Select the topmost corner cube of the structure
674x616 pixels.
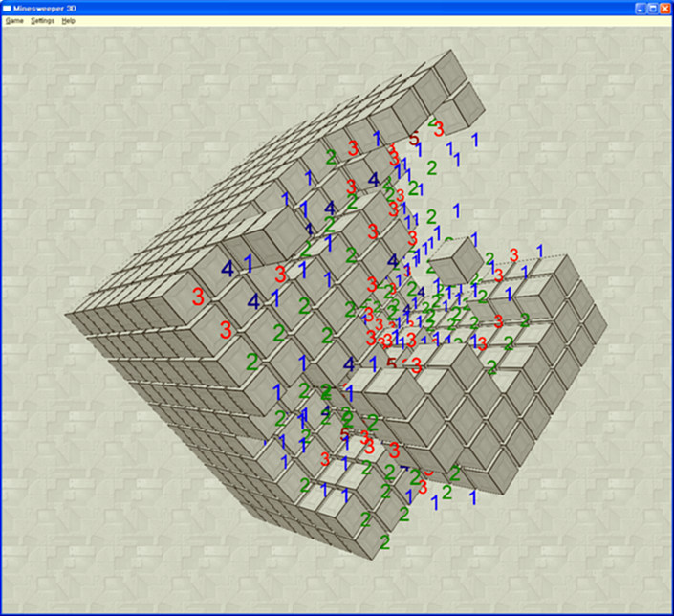click(x=450, y=71)
